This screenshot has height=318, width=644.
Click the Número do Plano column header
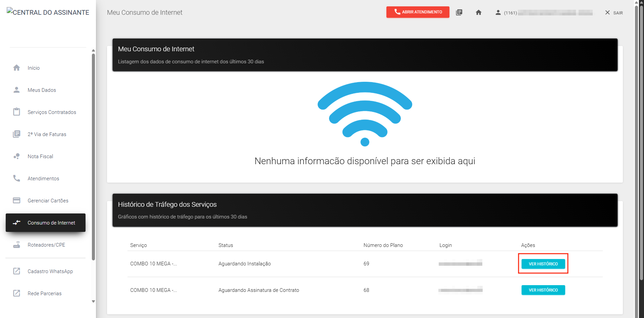pyautogui.click(x=383, y=245)
